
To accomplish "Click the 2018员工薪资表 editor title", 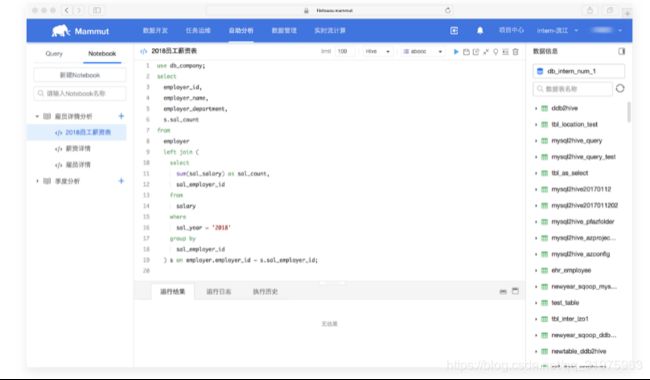I will pos(174,51).
